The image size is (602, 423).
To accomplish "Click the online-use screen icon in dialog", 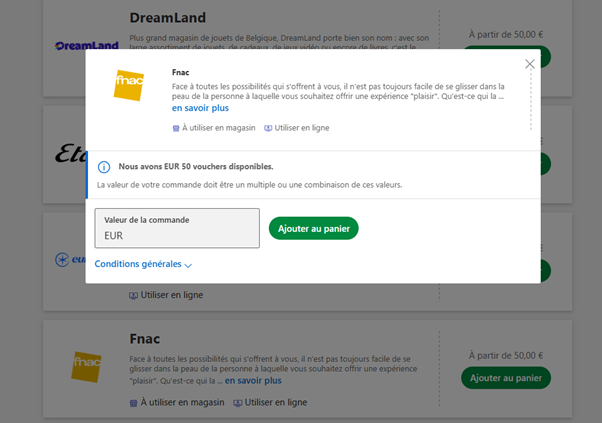I will pos(268,128).
